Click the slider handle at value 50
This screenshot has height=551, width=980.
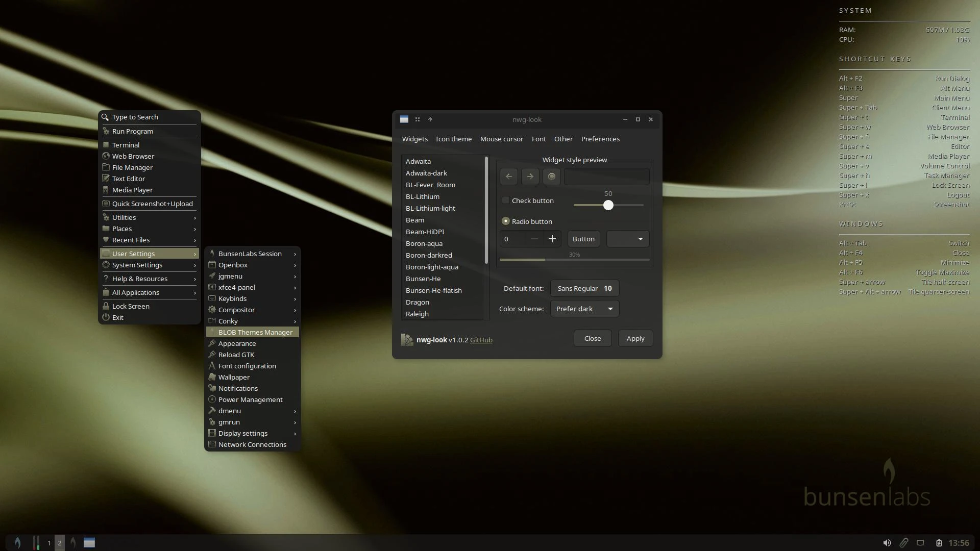point(608,205)
